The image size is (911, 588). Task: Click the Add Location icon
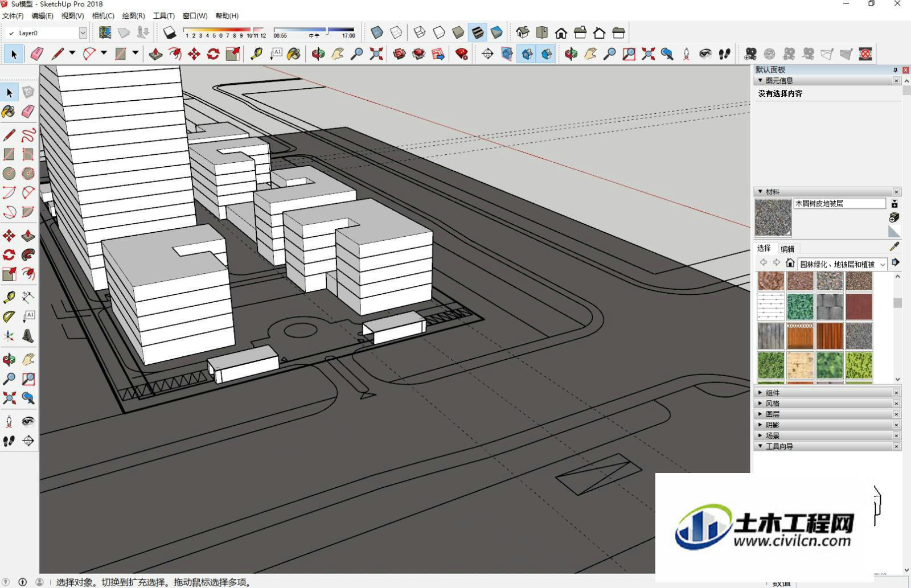click(105, 32)
